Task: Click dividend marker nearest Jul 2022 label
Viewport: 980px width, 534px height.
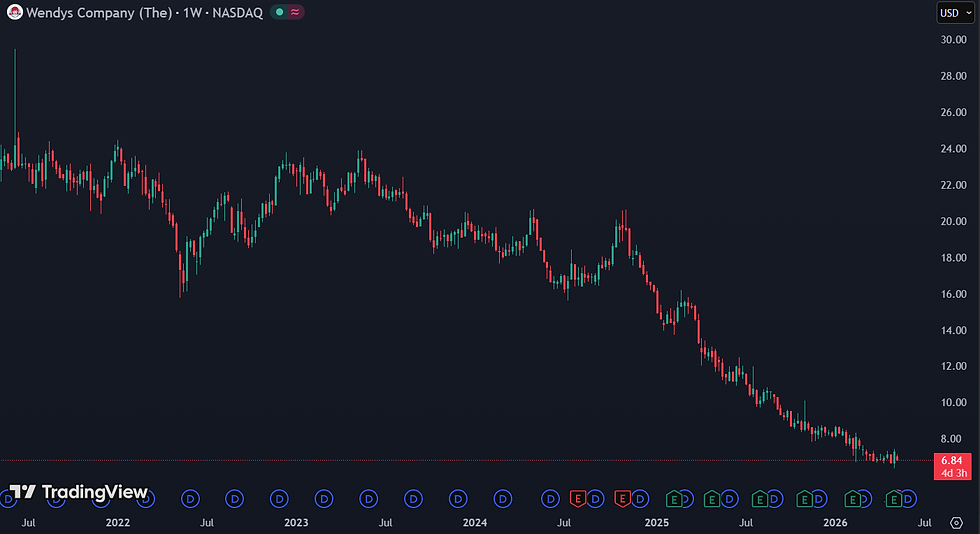Action: coord(190,499)
